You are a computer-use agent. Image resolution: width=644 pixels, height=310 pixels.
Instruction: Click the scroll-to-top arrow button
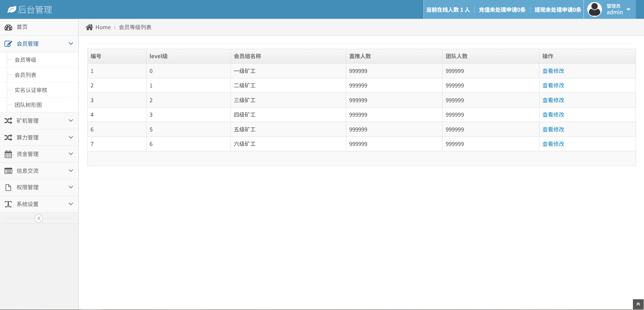[x=638, y=304]
